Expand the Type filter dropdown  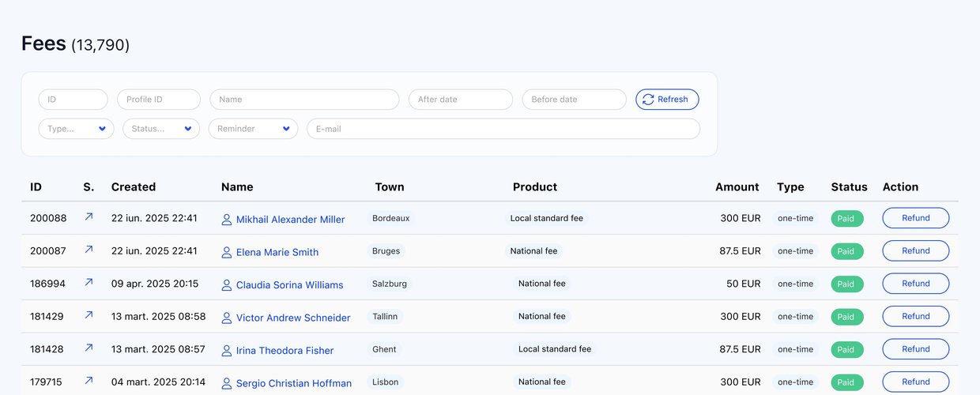tap(76, 129)
